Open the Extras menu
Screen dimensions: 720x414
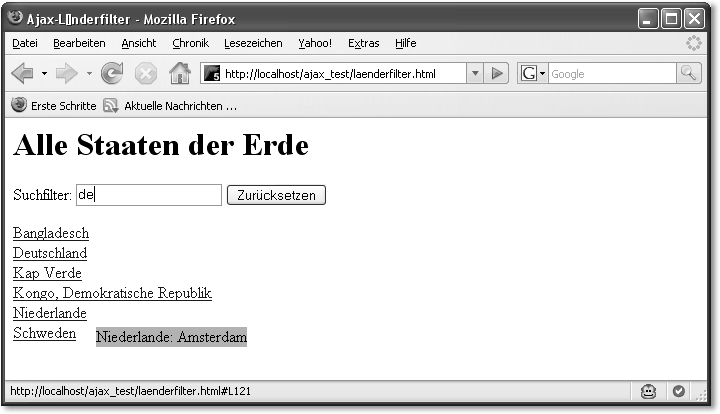[364, 43]
